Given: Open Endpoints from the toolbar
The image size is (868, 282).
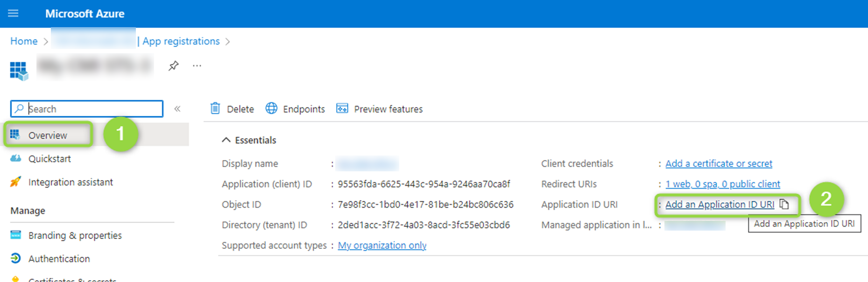Looking at the screenshot, I should tap(295, 109).
